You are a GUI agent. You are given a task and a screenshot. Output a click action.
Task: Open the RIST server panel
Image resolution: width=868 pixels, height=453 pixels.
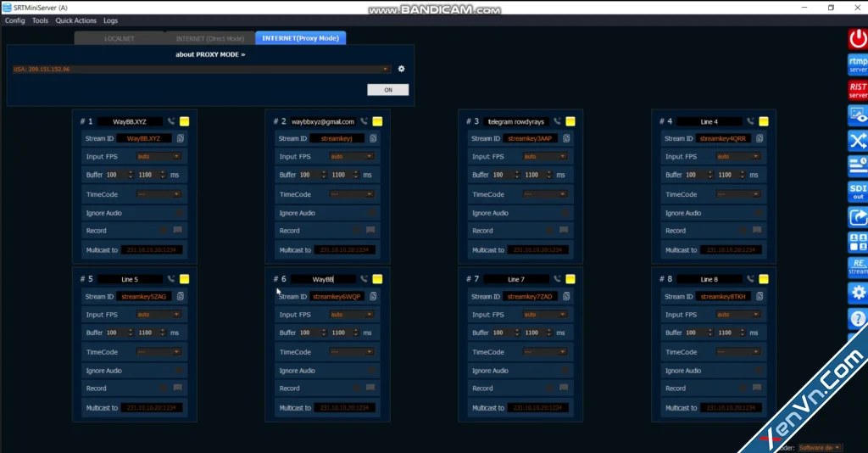point(858,90)
